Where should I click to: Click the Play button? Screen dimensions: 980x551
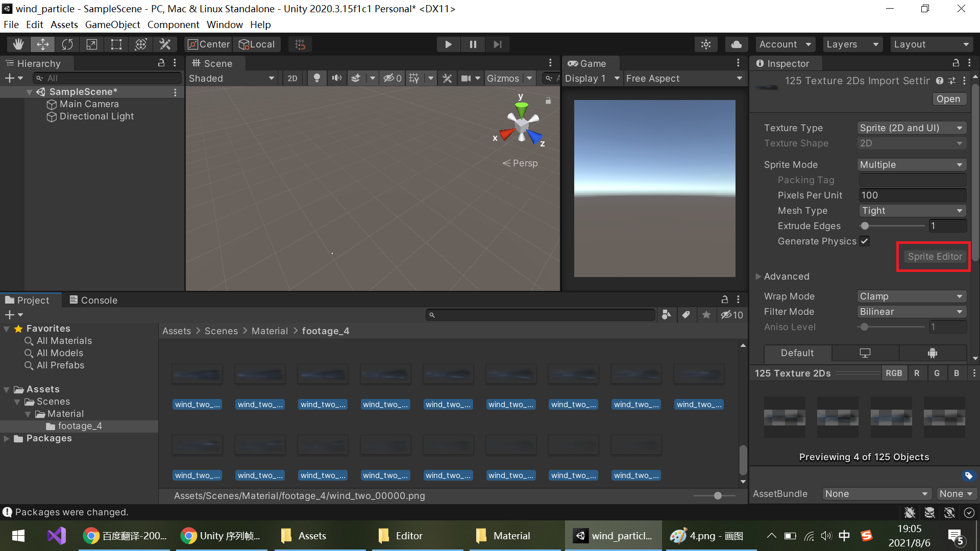tap(448, 44)
